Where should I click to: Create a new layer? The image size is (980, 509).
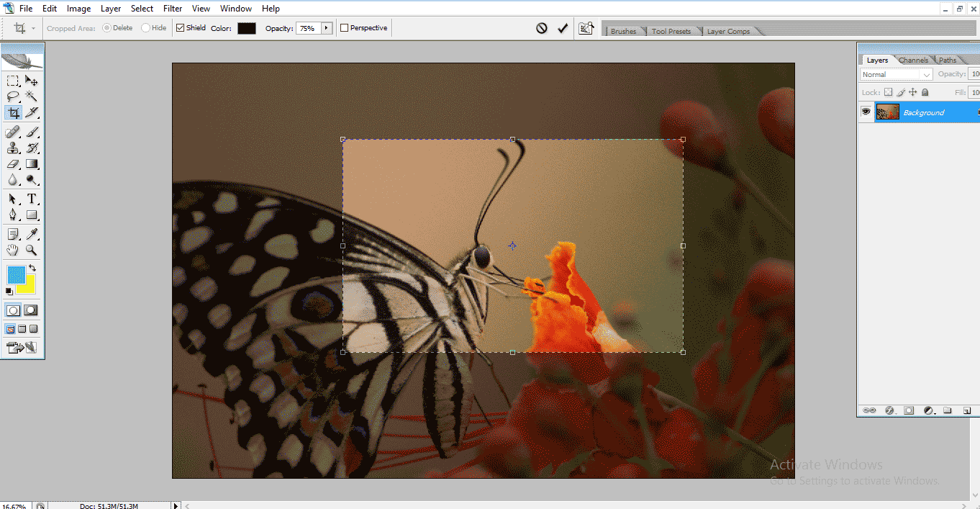966,410
